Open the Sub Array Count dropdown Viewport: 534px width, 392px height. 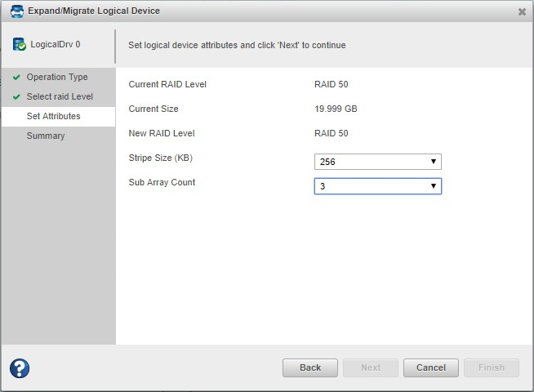[377, 186]
